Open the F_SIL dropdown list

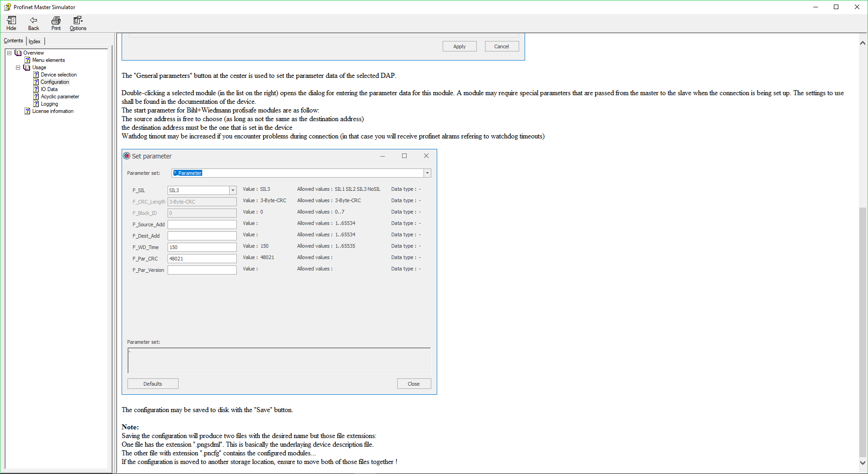coord(233,190)
